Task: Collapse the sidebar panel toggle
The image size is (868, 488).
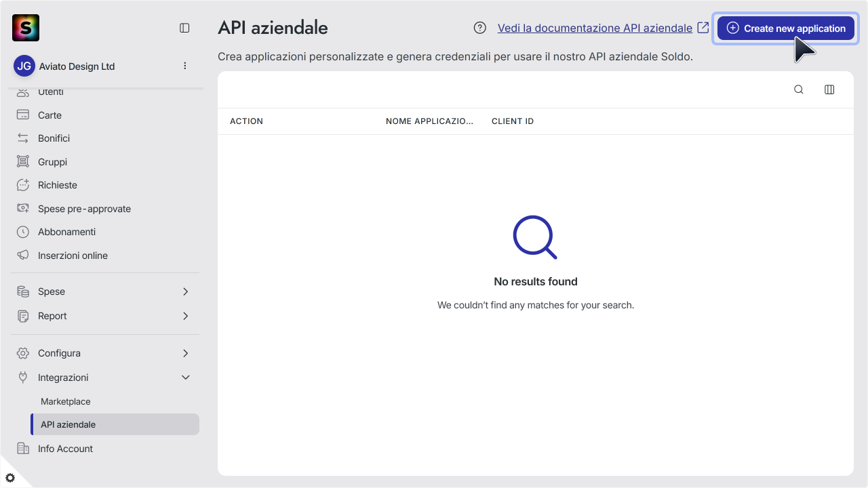Action: (x=184, y=28)
